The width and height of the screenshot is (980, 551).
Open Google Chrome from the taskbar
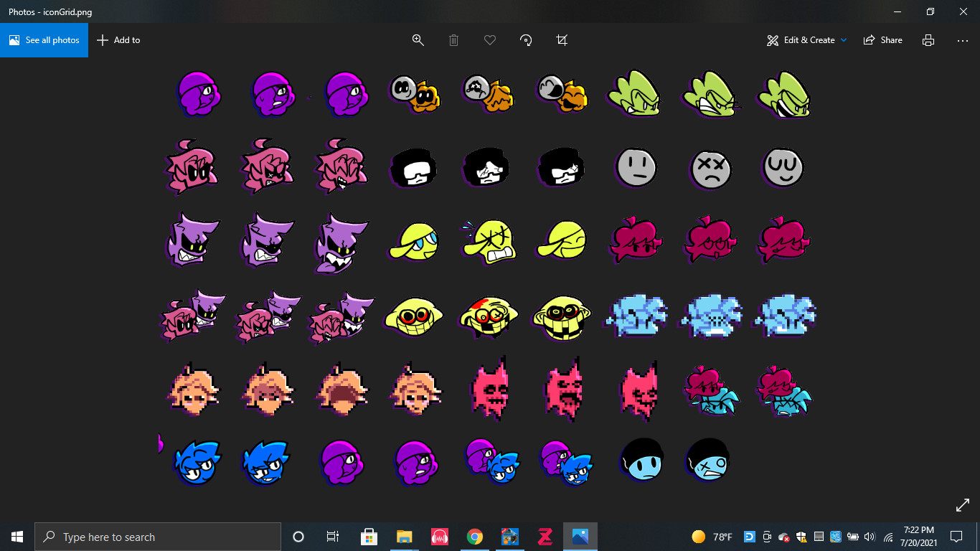point(474,537)
